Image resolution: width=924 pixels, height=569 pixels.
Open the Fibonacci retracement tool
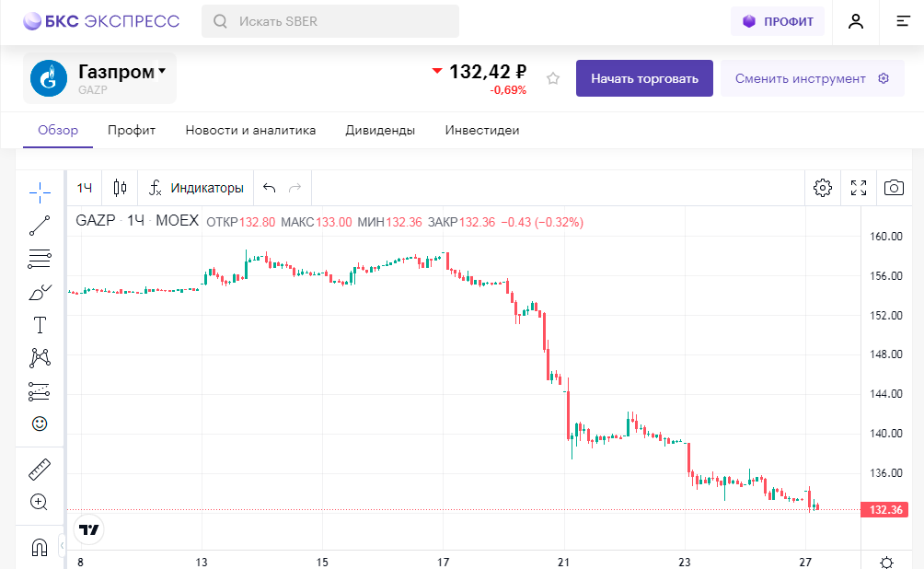click(x=40, y=259)
